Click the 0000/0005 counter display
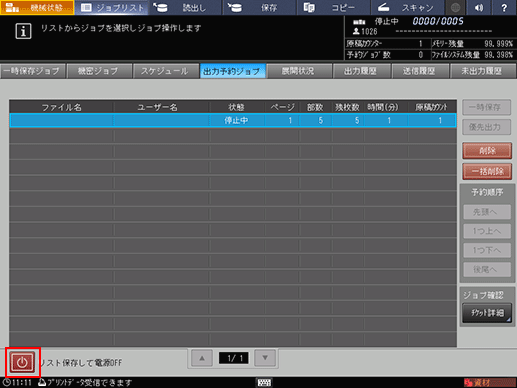The image size is (517, 388). [438, 21]
